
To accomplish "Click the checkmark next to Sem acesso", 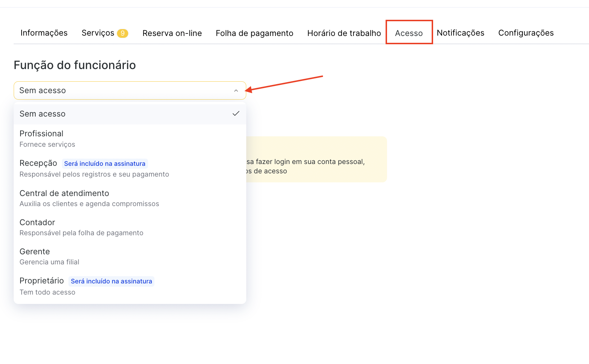I will tap(236, 114).
